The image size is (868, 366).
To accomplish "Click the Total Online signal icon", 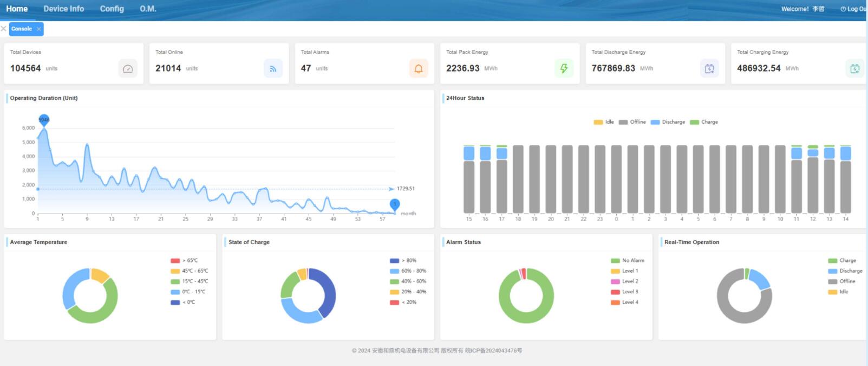I will [273, 69].
